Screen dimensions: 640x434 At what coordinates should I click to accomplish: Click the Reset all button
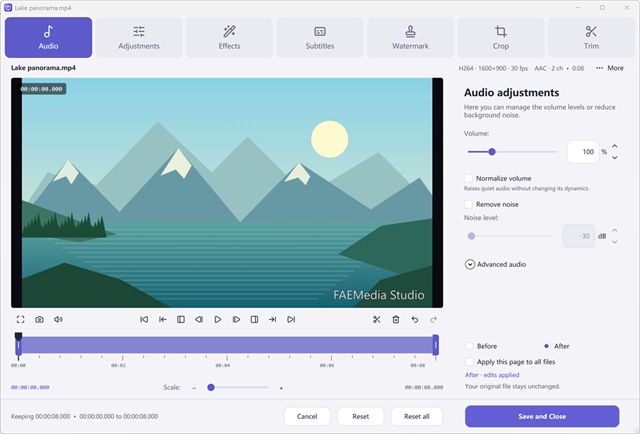(x=417, y=416)
